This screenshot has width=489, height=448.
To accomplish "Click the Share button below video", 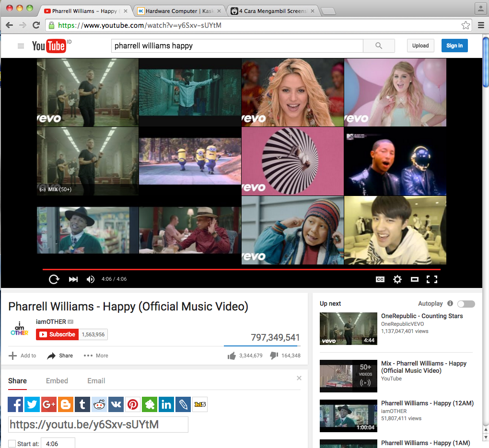I will pos(60,356).
